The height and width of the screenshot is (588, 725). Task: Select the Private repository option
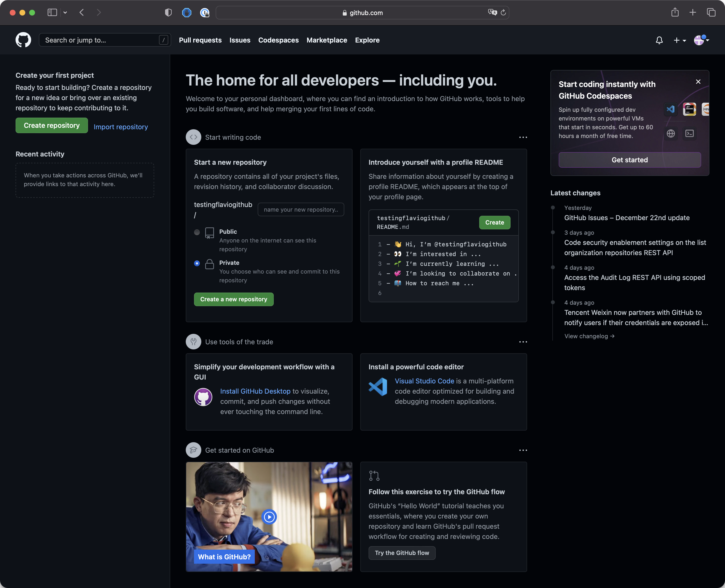197,263
